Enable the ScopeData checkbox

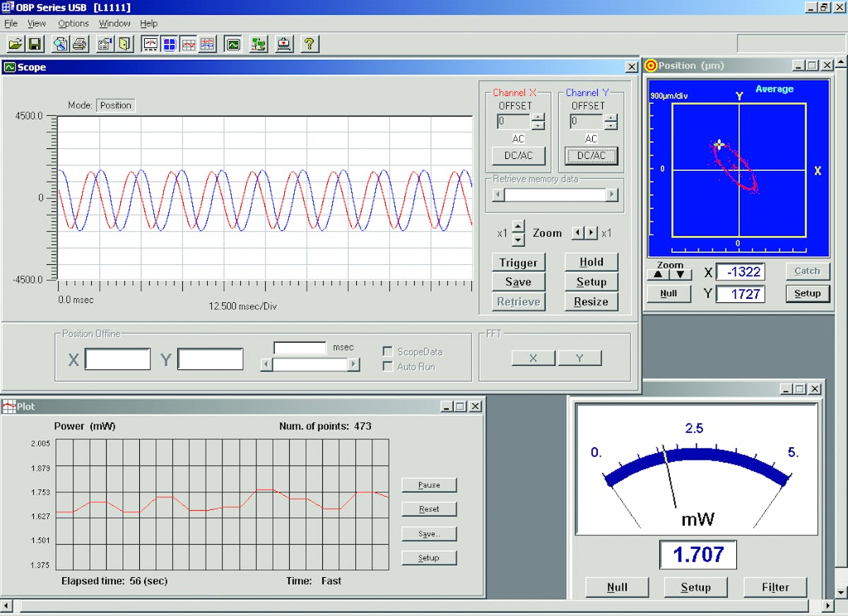(387, 351)
